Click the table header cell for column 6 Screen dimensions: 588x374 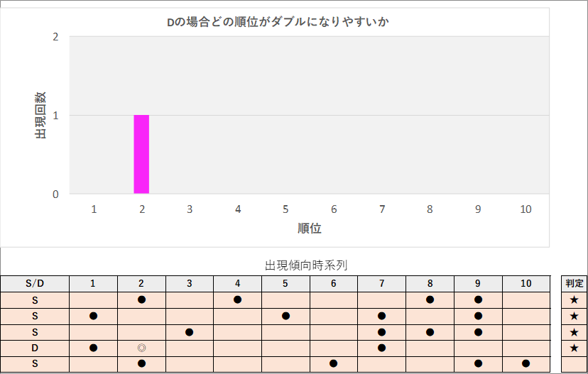pyautogui.click(x=334, y=283)
